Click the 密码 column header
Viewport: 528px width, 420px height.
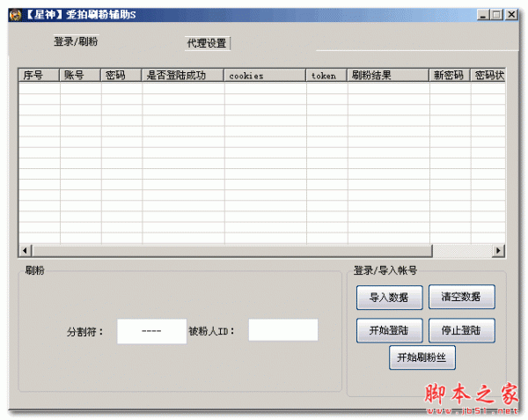point(121,75)
